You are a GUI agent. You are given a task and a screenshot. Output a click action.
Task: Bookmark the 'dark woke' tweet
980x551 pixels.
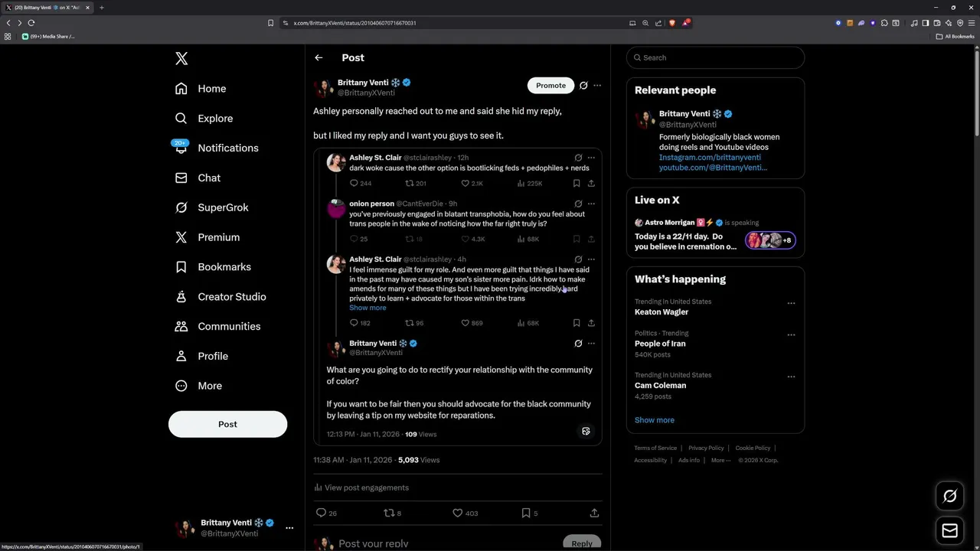(577, 184)
